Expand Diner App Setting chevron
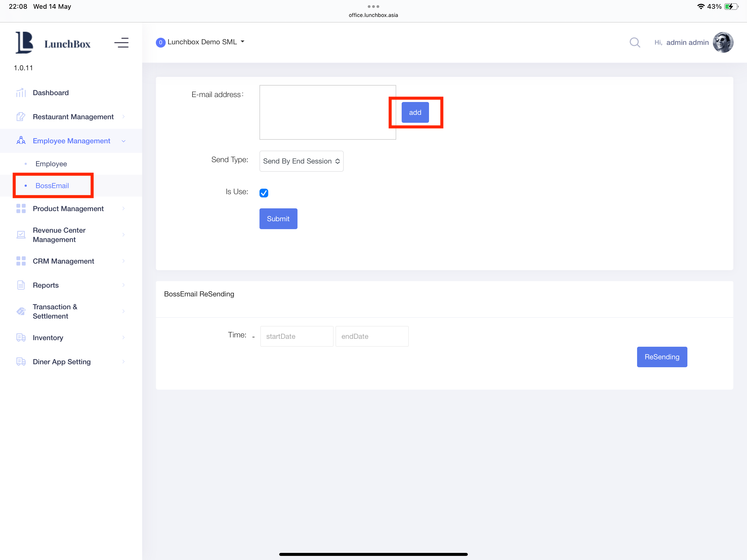Screen dimensions: 747x560 pyautogui.click(x=124, y=361)
